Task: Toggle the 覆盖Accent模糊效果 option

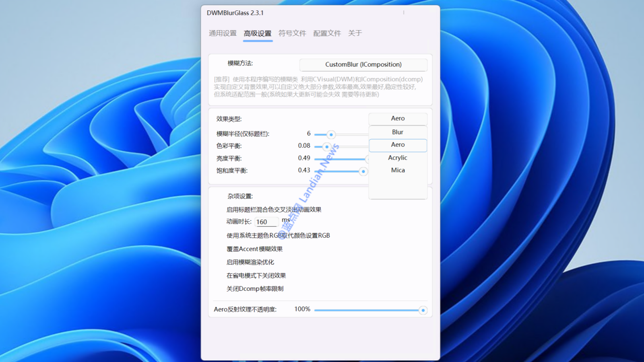Action: [254, 249]
